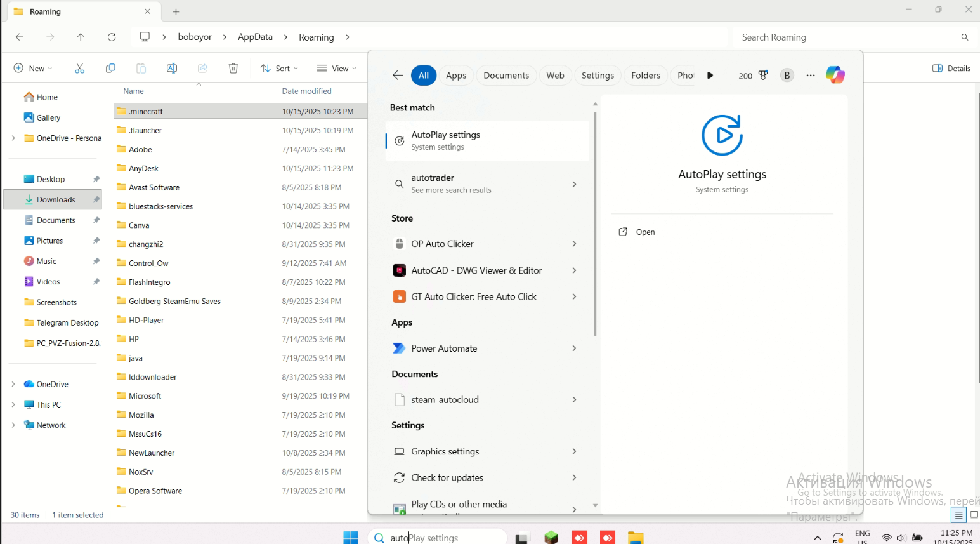This screenshot has height=544, width=980.
Task: Switch to the Settings search filter tab
Action: coord(598,76)
